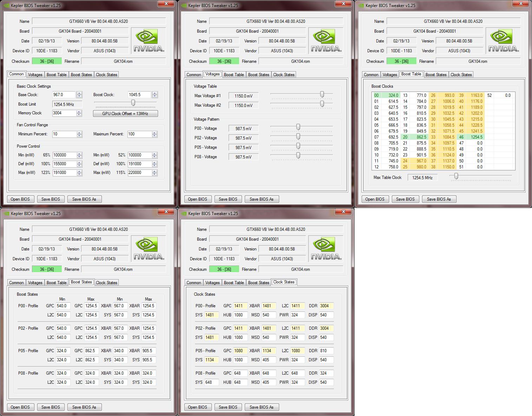Click the spinner arrows beside power value 155000
Image resolution: width=532 pixels, height=416 pixels.
(x=79, y=164)
